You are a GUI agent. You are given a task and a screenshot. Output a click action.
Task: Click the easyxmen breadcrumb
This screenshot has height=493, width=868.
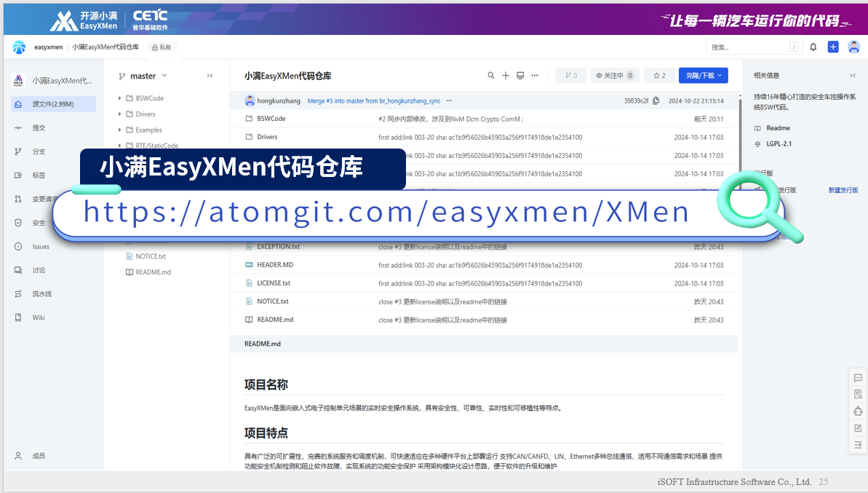[x=49, y=47]
